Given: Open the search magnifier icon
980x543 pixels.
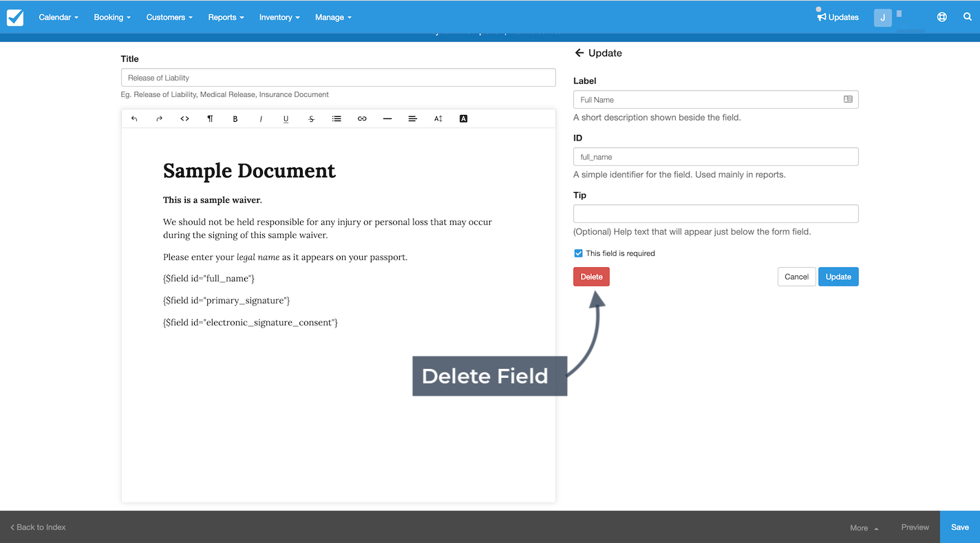Looking at the screenshot, I should 968,17.
